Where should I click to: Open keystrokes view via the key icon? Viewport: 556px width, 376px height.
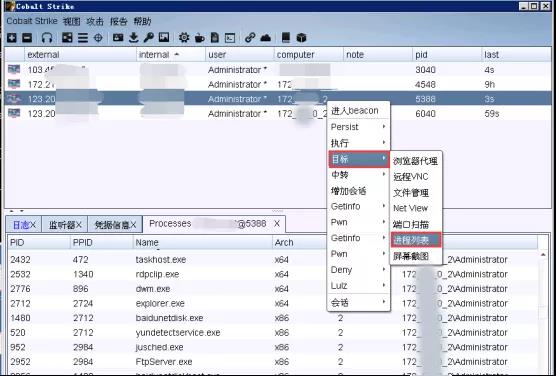[x=148, y=38]
